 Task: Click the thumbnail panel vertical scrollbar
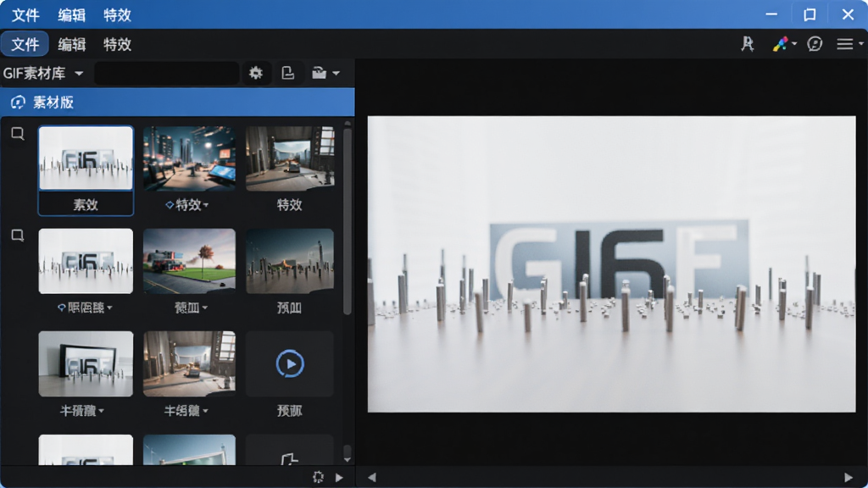[x=347, y=222]
